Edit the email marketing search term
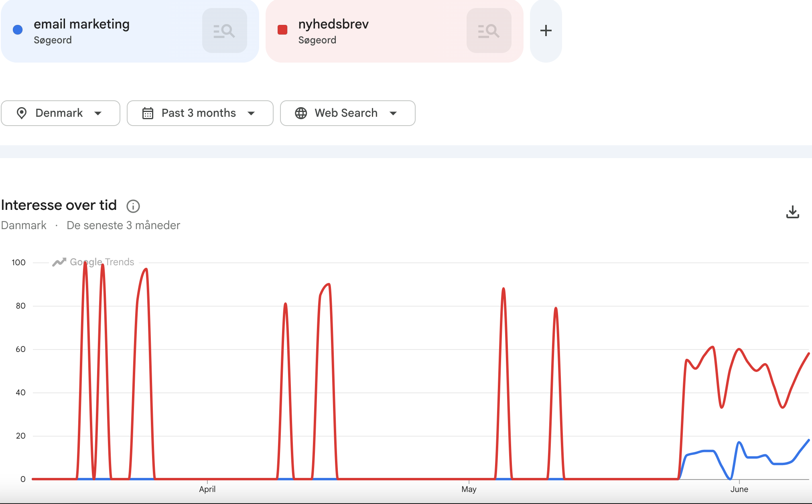This screenshot has height=504, width=812. [x=81, y=24]
